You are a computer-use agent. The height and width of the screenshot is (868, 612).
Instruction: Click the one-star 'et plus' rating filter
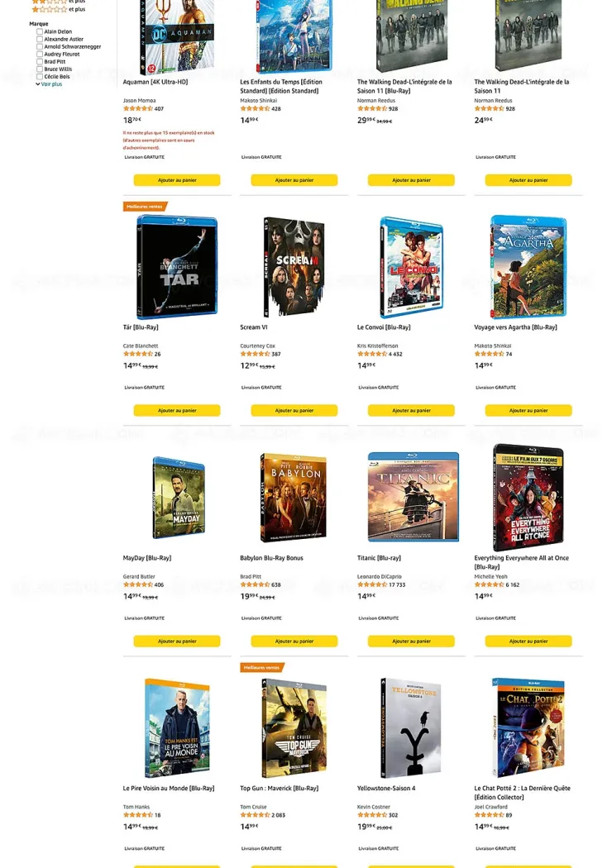coord(58,9)
